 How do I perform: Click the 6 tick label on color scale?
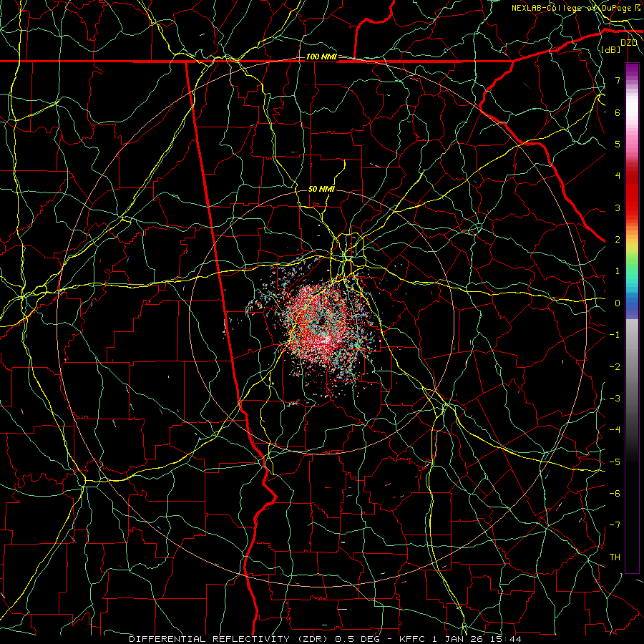(x=618, y=112)
